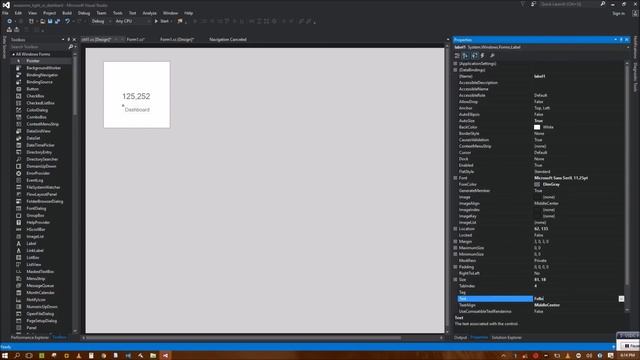Click the Toolbox search magnifier icon
Viewport: 640px width, 360px height.
71,47
